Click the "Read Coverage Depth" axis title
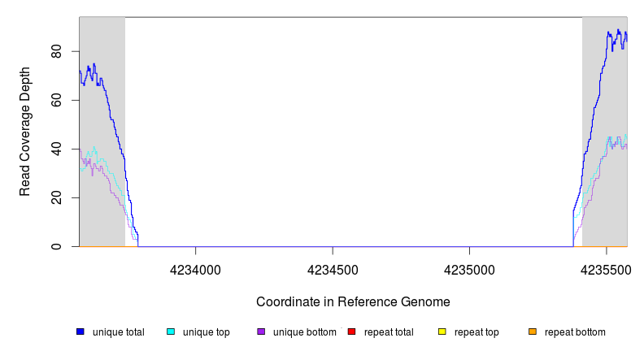Image resolution: width=644 pixels, height=351 pixels. pos(26,132)
